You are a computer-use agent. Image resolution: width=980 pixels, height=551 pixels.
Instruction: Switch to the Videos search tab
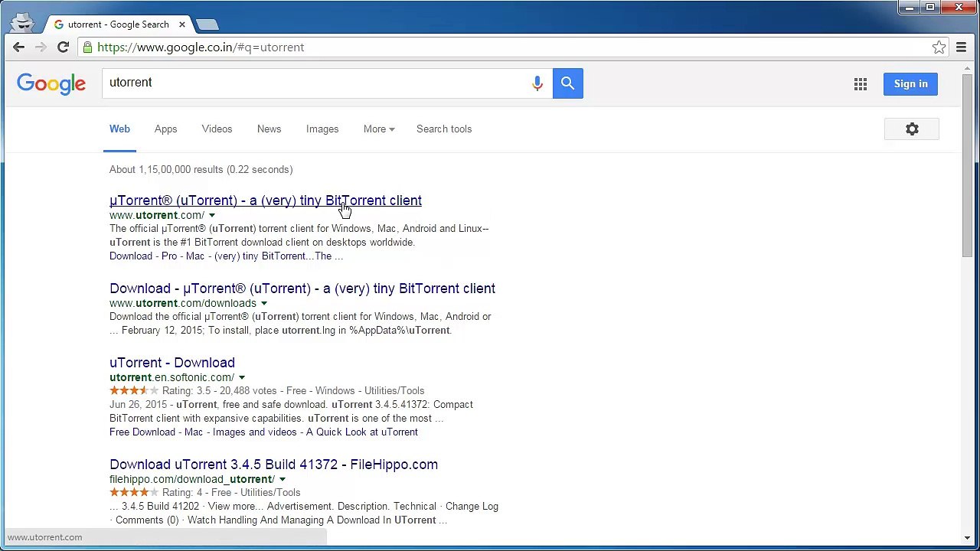coord(217,129)
